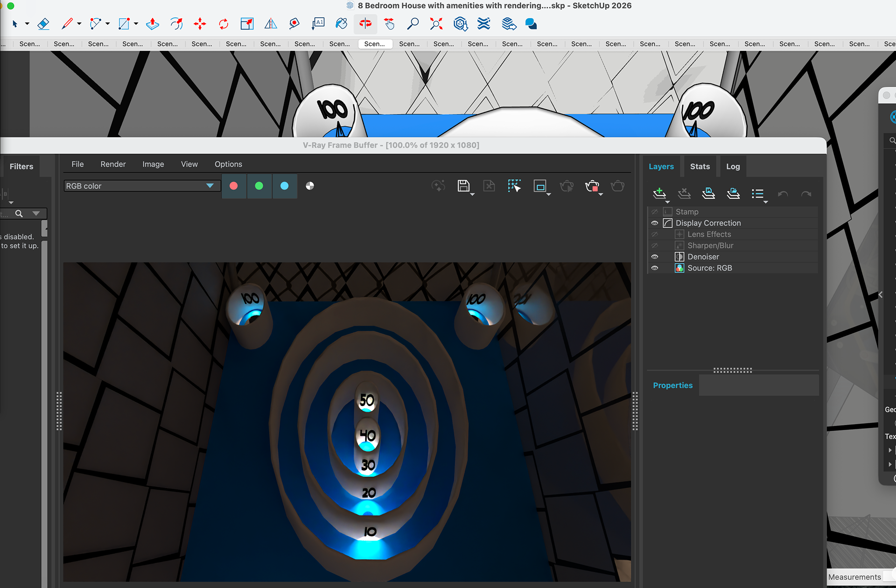Open the add layer dropdown arrow
The height and width of the screenshot is (588, 896).
pos(667,202)
